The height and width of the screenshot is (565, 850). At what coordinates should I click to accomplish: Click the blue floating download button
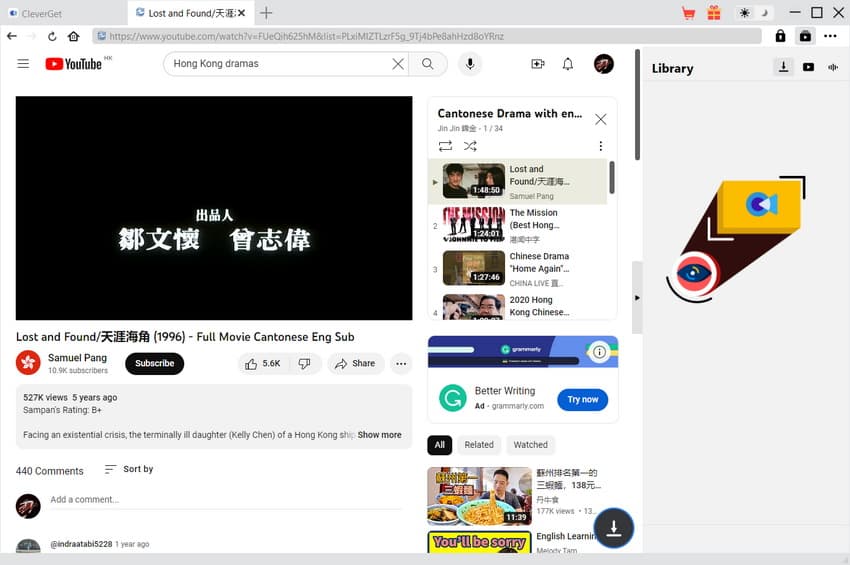(x=614, y=528)
